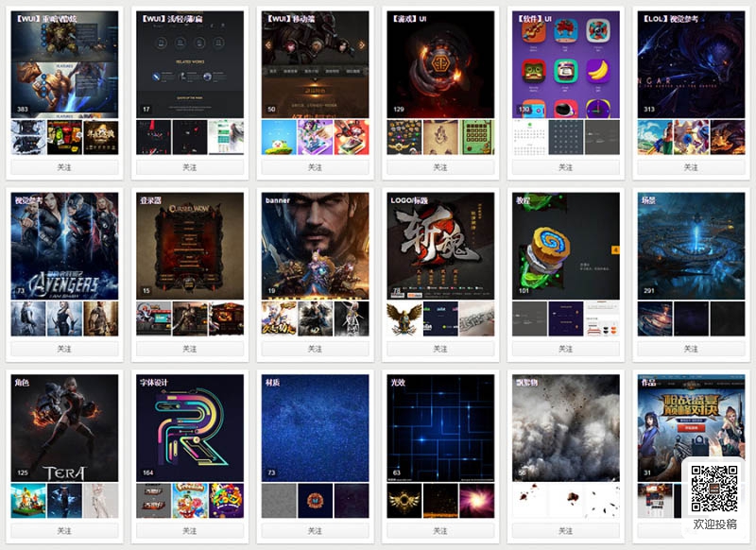756x550 pixels.
Task: Click the golden wings thumbnail under 光效
Action: [x=404, y=501]
